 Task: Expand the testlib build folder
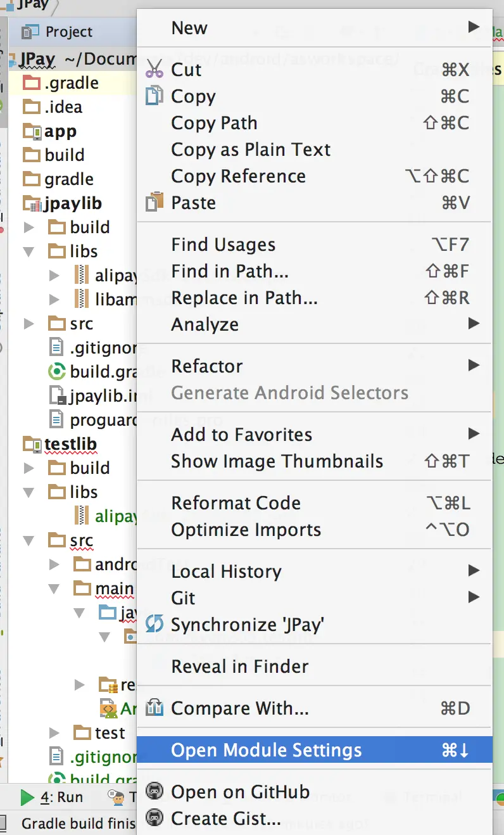point(28,468)
